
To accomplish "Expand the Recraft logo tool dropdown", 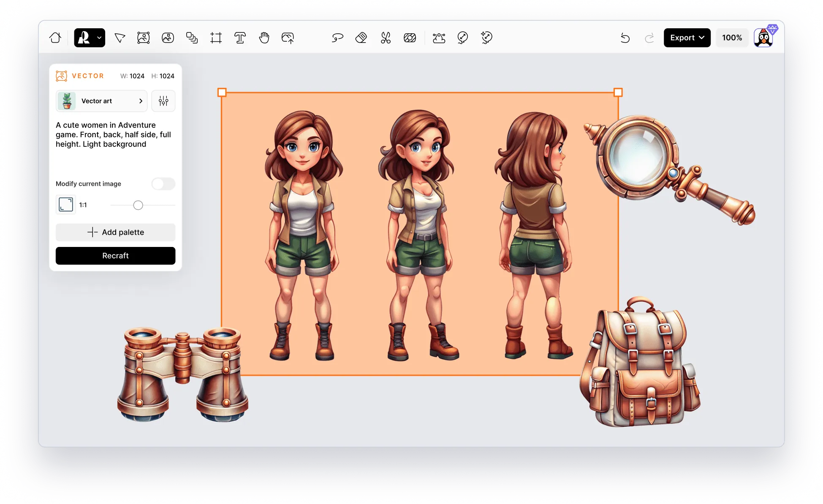I will (99, 38).
